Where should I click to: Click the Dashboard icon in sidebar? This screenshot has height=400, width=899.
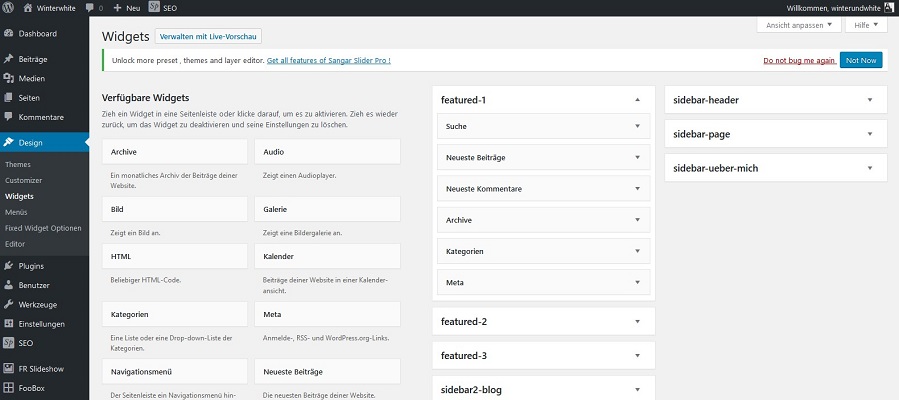9,34
